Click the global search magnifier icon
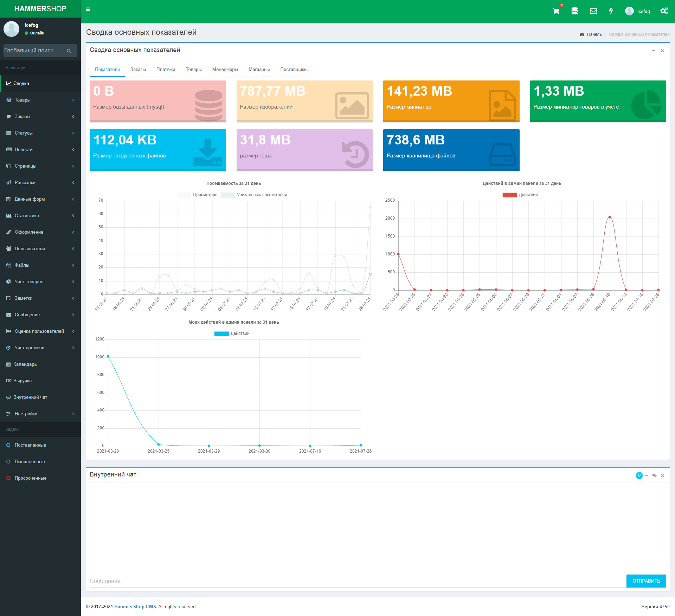Screen dimensions: 675x616 tap(69, 51)
